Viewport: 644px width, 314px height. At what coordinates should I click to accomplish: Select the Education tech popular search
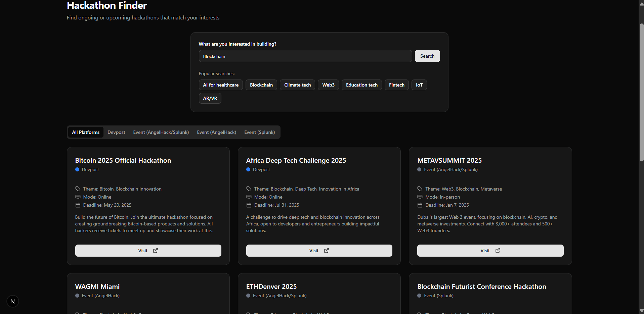pyautogui.click(x=362, y=85)
